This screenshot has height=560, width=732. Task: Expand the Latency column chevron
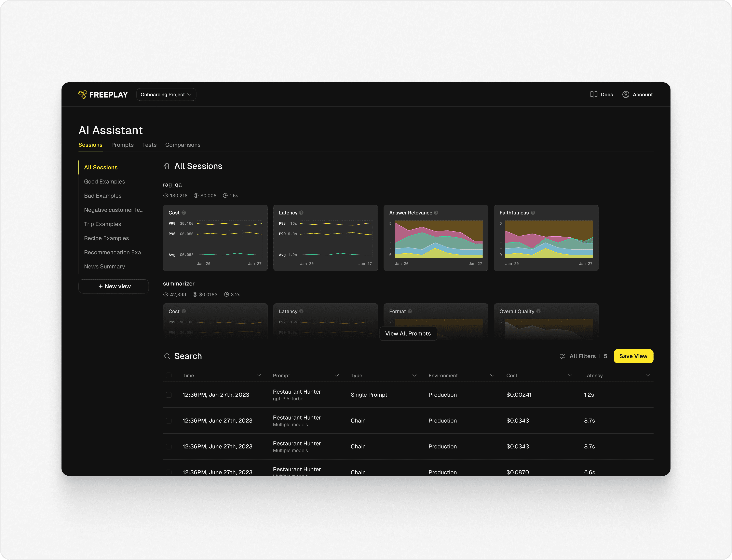click(648, 376)
